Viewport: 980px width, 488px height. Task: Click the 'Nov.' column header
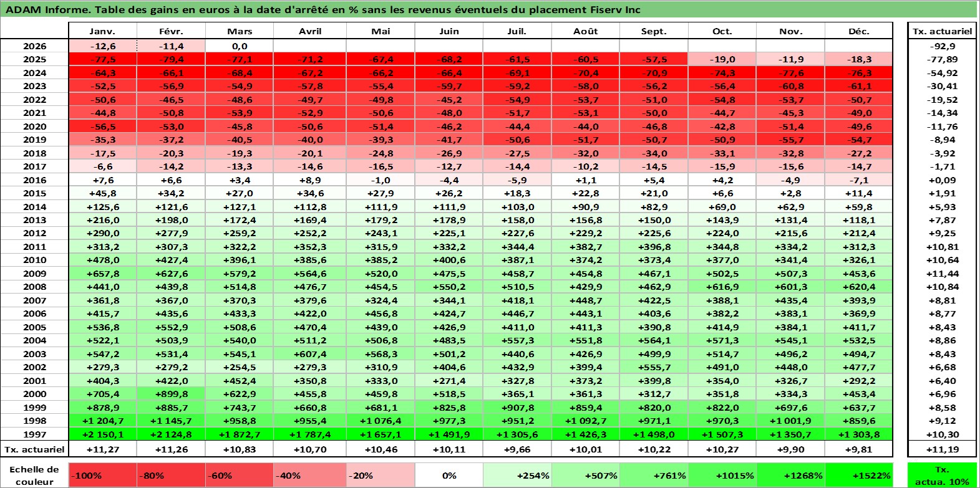coord(790,31)
